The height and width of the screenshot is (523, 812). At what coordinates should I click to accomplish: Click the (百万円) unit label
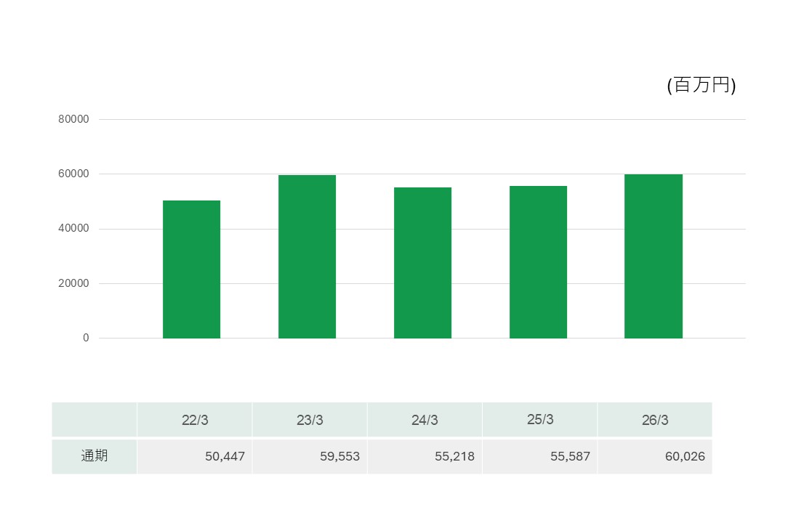(x=702, y=85)
